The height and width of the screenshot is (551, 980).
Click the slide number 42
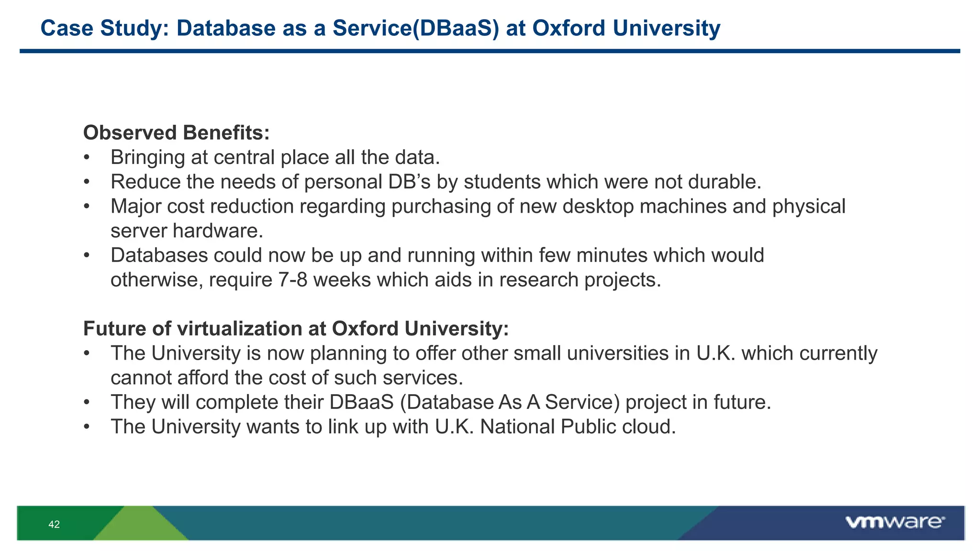pyautogui.click(x=54, y=524)
